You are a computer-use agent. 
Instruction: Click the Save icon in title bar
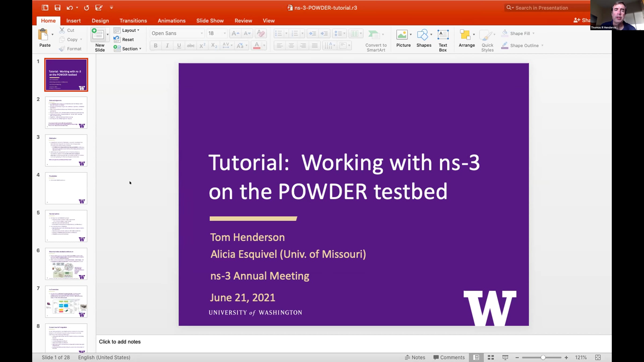point(57,8)
